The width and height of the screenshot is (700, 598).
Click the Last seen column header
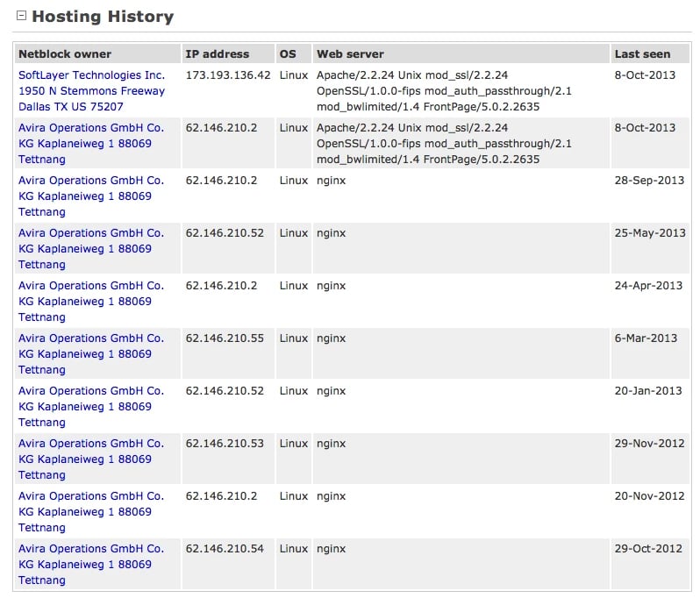[642, 54]
